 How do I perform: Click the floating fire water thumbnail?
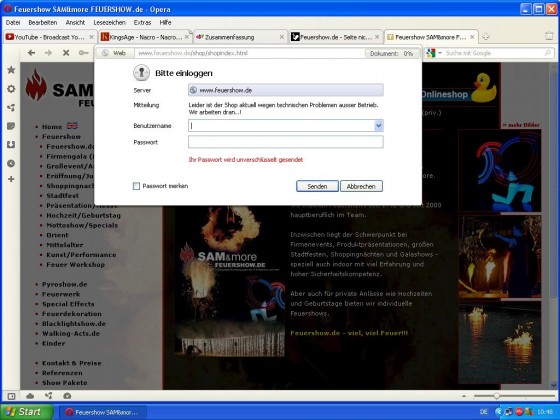[500, 342]
